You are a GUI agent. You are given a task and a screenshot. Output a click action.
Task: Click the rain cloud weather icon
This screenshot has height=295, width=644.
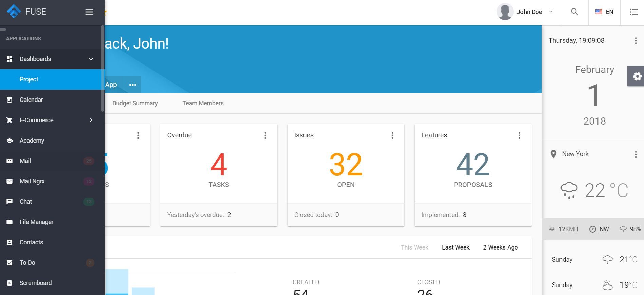coord(569,190)
